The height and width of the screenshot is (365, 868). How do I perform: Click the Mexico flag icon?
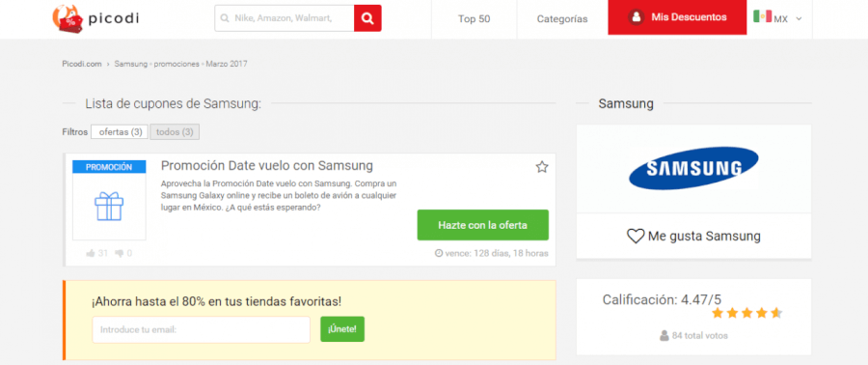pos(762,16)
